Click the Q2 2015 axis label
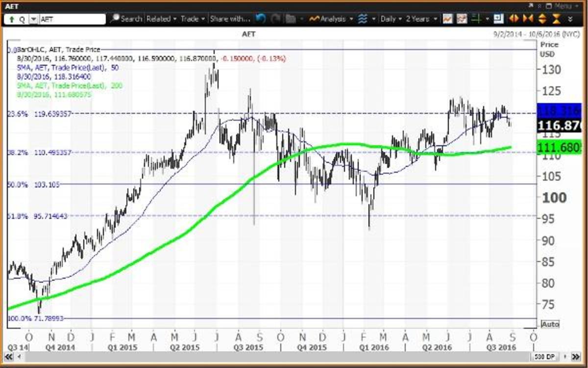This screenshot has width=588, height=368. 185,347
